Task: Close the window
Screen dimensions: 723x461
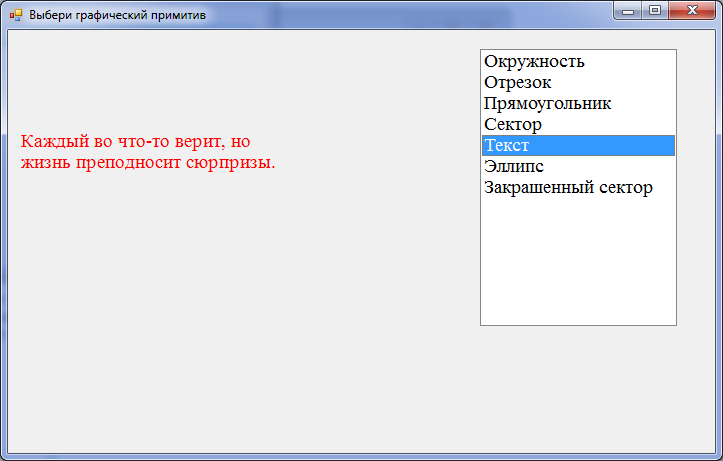Action: point(692,11)
